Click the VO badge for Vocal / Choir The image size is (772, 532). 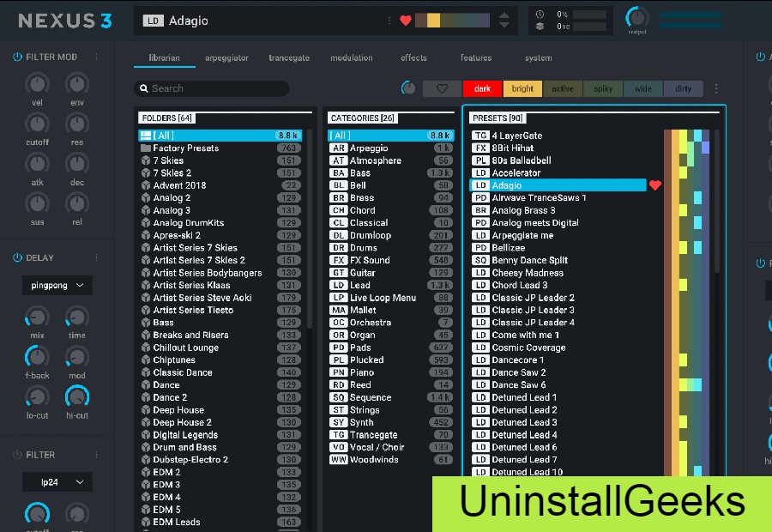coord(338,447)
